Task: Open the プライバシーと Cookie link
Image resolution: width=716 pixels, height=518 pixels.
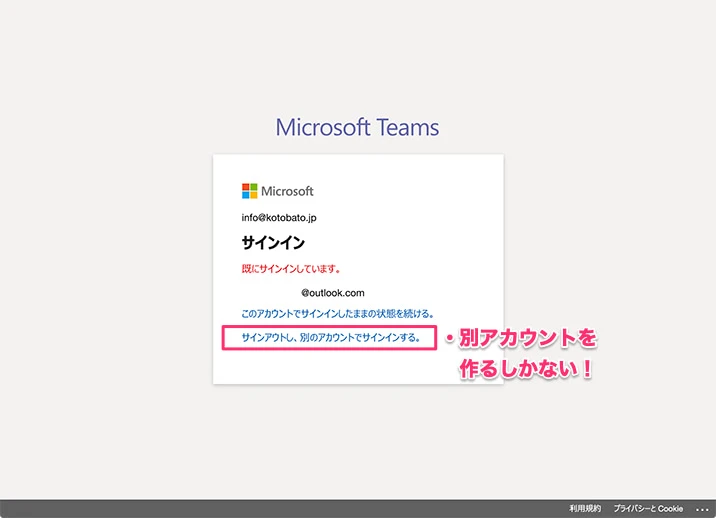Action: 648,509
